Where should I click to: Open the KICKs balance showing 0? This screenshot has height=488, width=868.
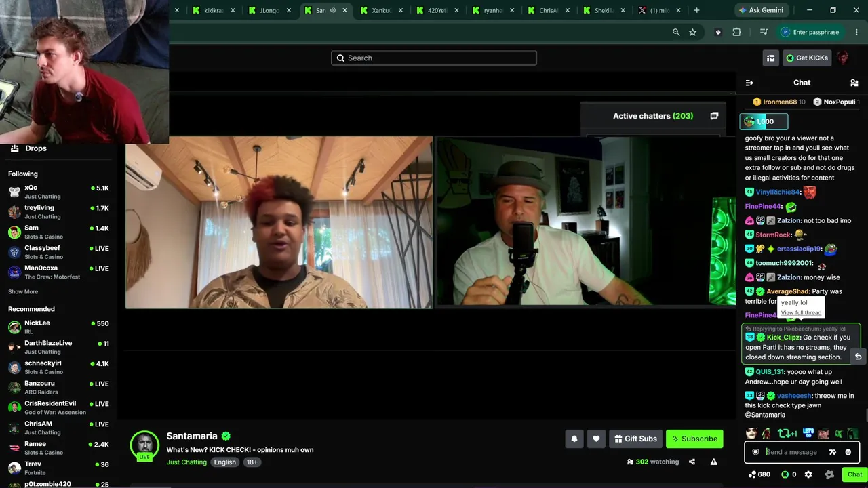[x=789, y=474]
